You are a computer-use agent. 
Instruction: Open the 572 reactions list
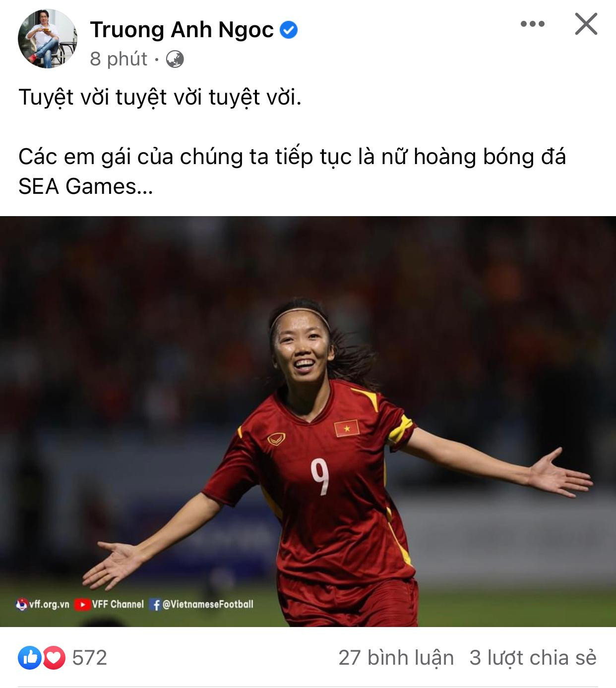(90, 658)
